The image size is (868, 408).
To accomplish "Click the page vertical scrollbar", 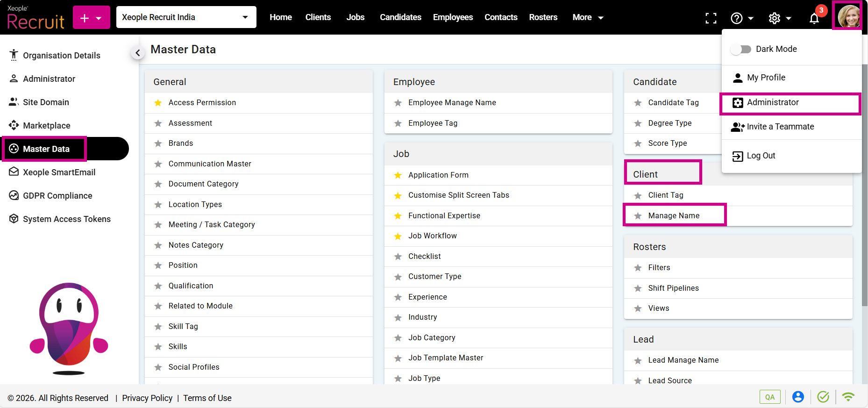I will pyautogui.click(x=864, y=187).
